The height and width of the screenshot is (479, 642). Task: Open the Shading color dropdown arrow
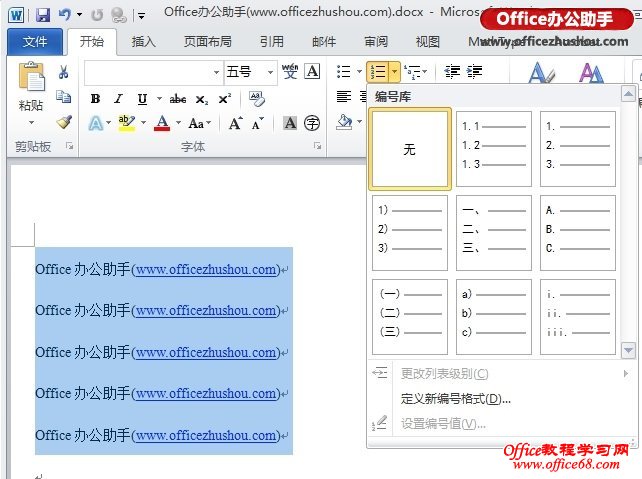tap(359, 122)
